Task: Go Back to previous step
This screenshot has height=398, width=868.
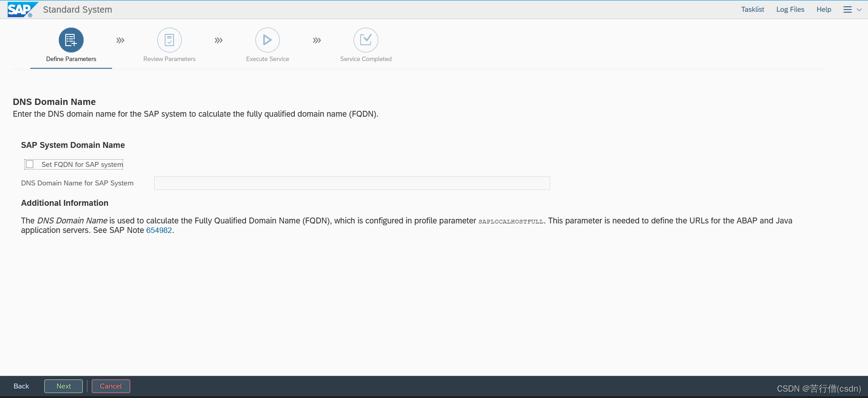Action: click(21, 386)
